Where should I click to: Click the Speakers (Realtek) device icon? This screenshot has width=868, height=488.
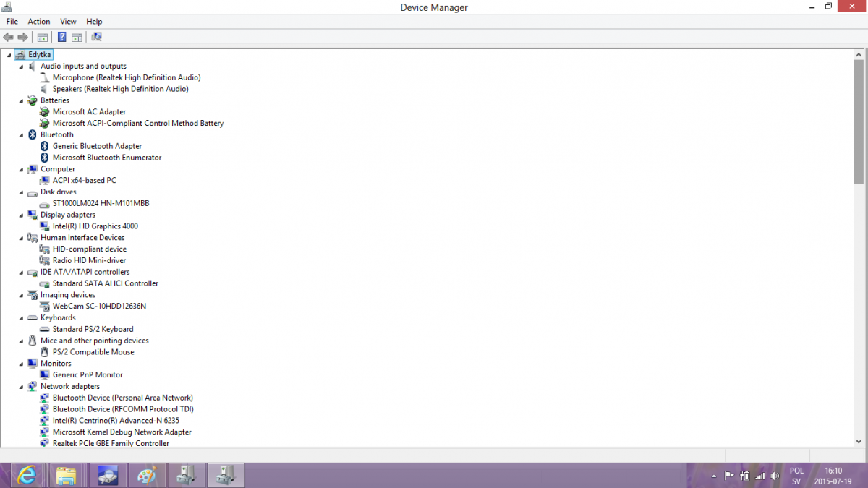pos(45,89)
